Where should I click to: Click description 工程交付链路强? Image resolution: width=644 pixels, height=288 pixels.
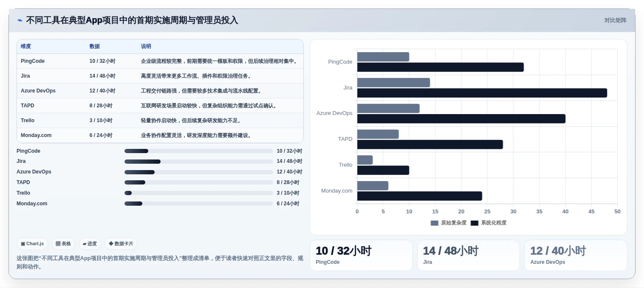(x=202, y=91)
